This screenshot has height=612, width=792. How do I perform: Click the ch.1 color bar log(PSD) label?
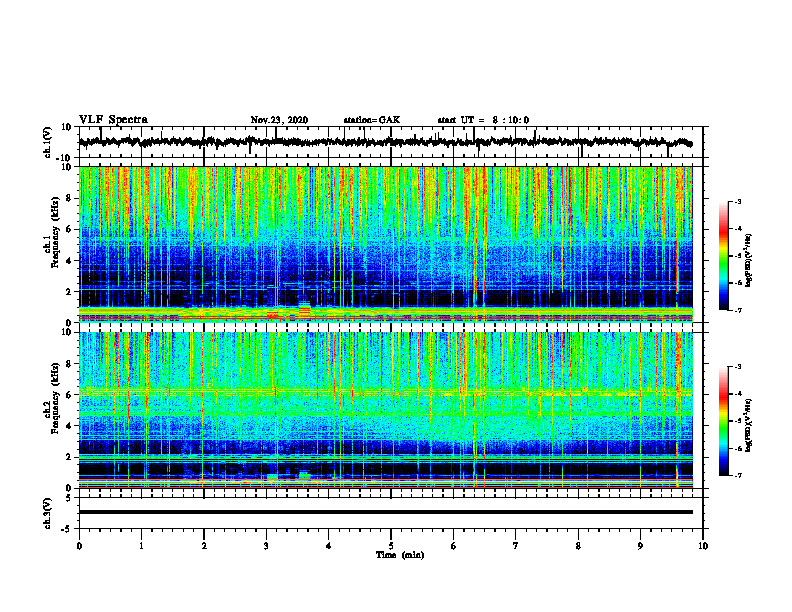pyautogui.click(x=749, y=261)
